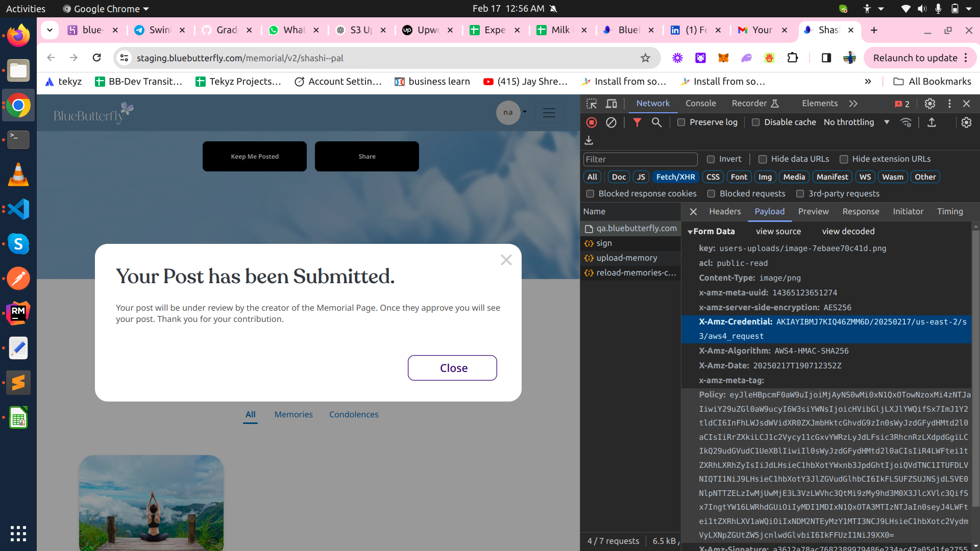Open Relaunch to update menu dots
This screenshot has height=551, width=980.
point(966,58)
